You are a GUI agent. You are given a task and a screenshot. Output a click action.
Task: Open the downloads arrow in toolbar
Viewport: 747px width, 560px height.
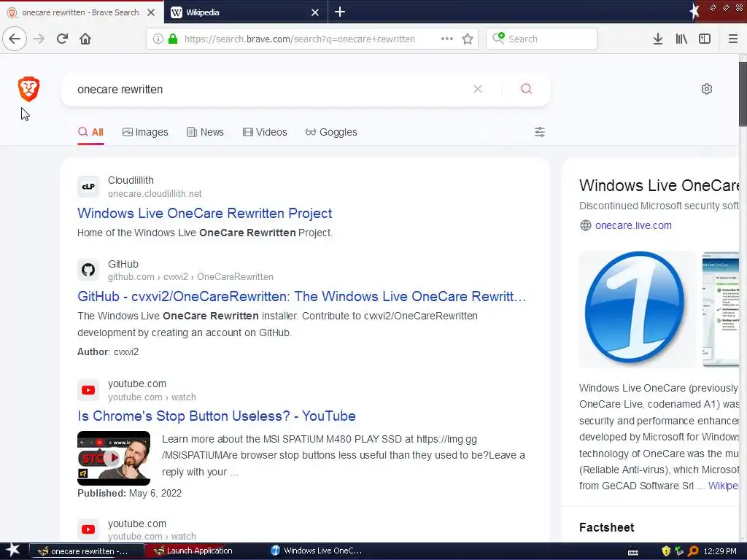[x=658, y=39]
